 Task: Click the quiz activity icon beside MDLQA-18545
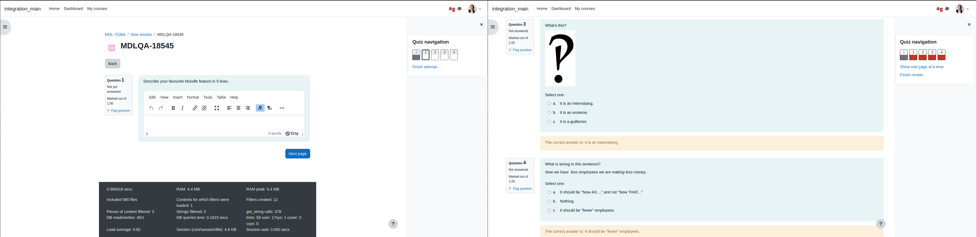(112, 48)
